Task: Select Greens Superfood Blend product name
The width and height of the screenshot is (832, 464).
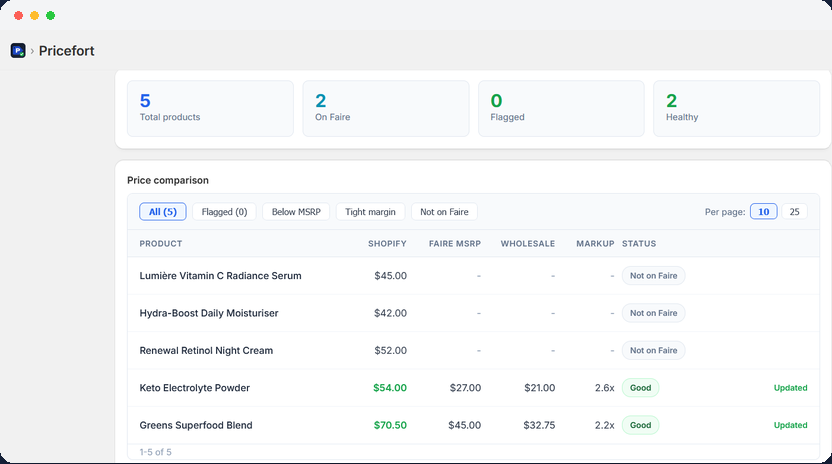Action: [196, 425]
